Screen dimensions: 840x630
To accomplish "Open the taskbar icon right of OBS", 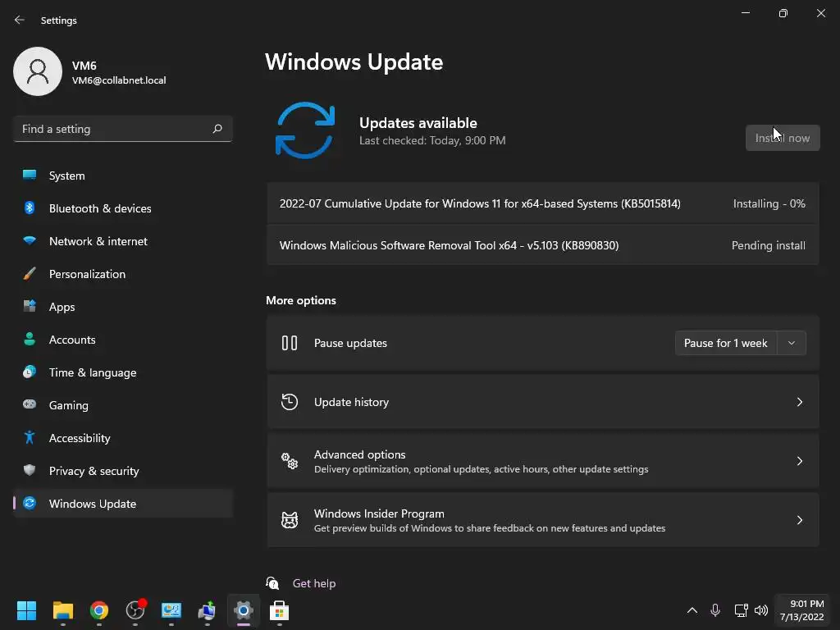I will 171,610.
